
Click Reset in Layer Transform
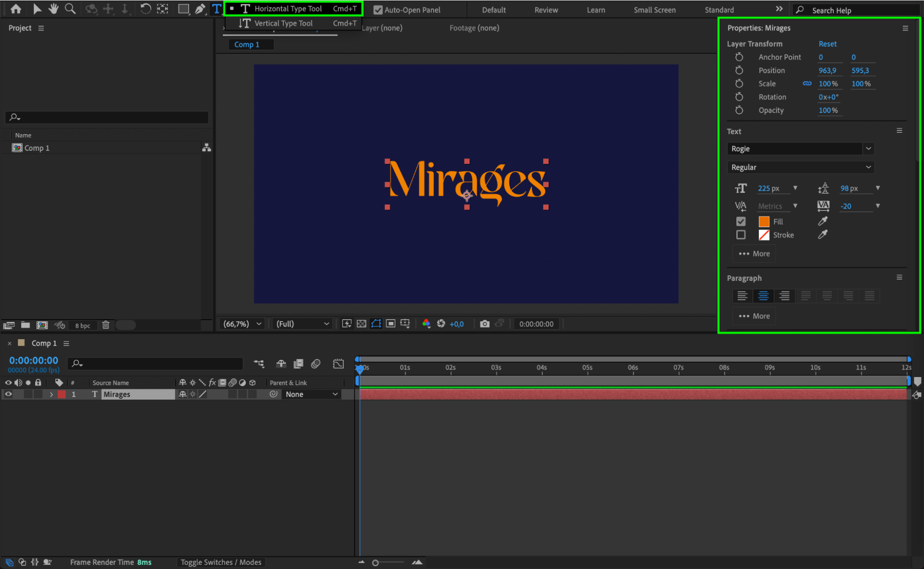point(827,43)
